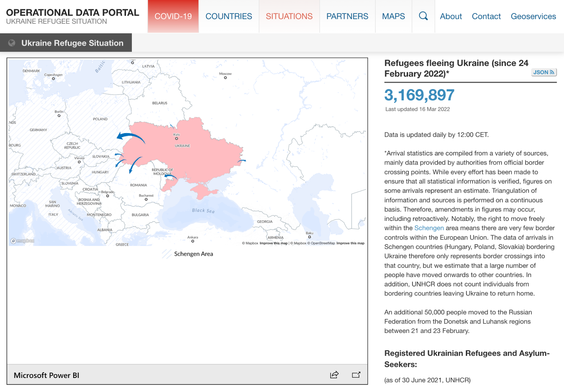564x392 pixels.
Task: Go to the Contact page
Action: coord(486,17)
